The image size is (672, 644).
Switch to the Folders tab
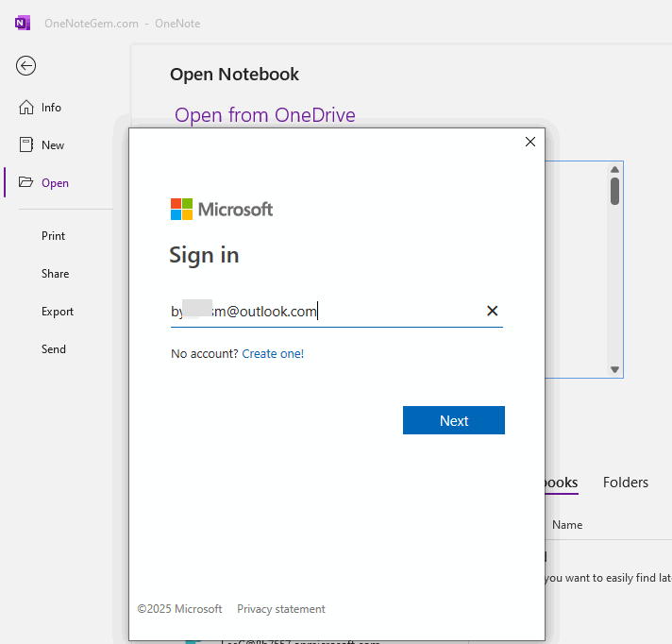pos(625,483)
